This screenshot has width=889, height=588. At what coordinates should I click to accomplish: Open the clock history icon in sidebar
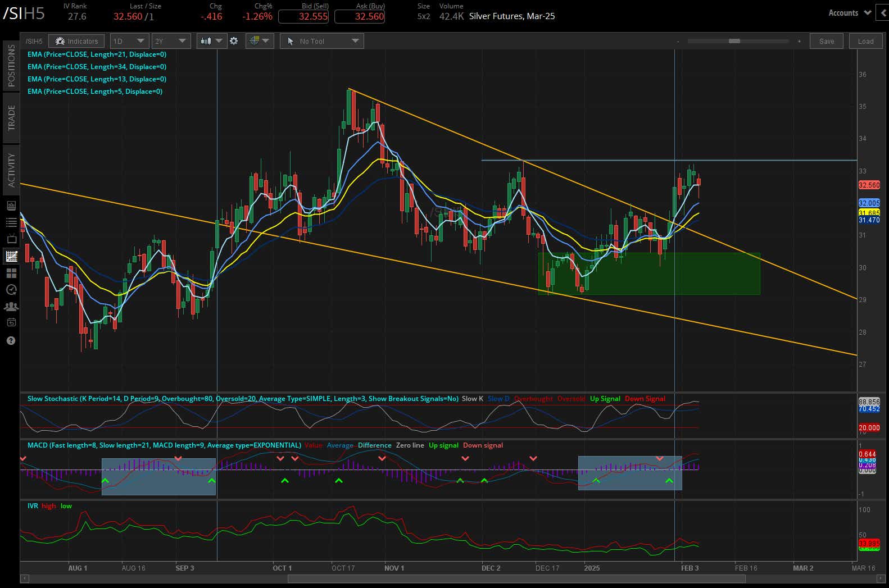tap(11, 290)
